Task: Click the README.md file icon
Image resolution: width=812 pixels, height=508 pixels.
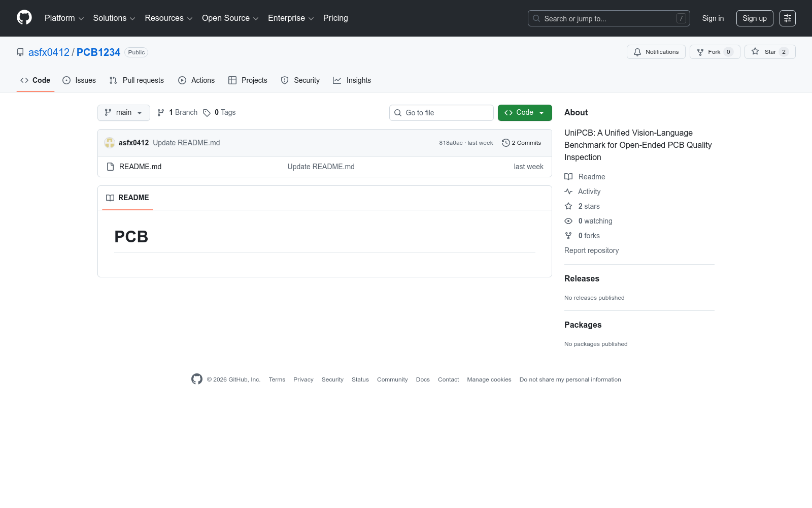Action: point(110,167)
